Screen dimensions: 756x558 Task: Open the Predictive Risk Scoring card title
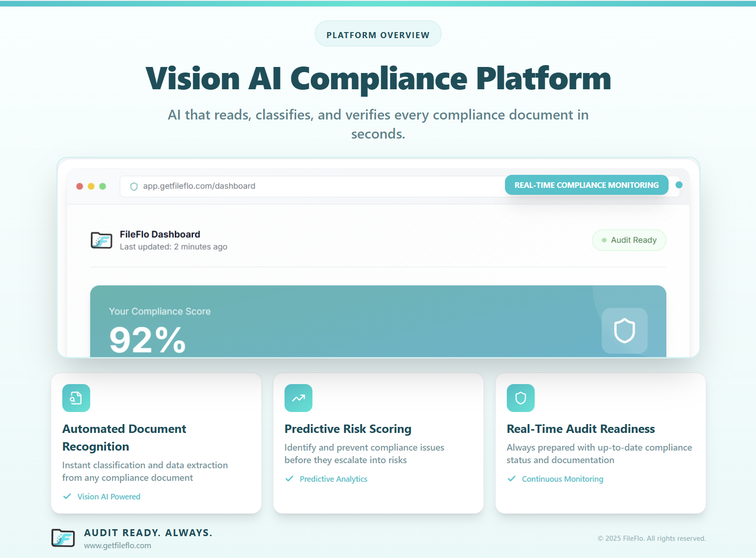[348, 429]
